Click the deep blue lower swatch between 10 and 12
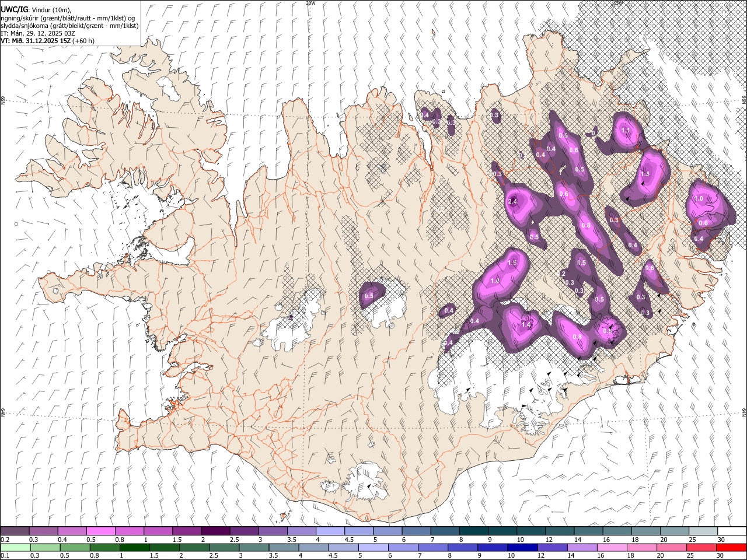This screenshot has height=560, width=747. click(523, 547)
